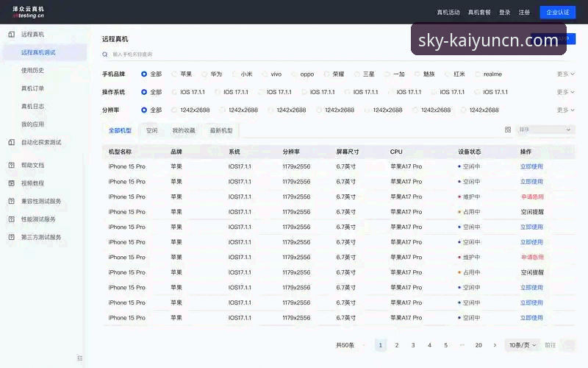This screenshot has width=588, height=368.
Task: Go to next page arrow
Action: pyautogui.click(x=495, y=345)
